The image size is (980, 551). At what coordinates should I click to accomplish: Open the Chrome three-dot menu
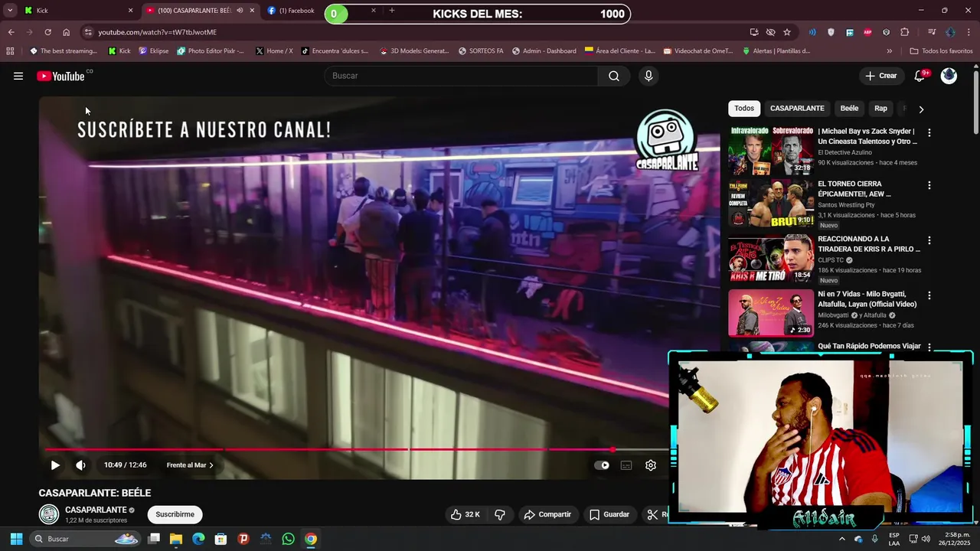pos(969,32)
